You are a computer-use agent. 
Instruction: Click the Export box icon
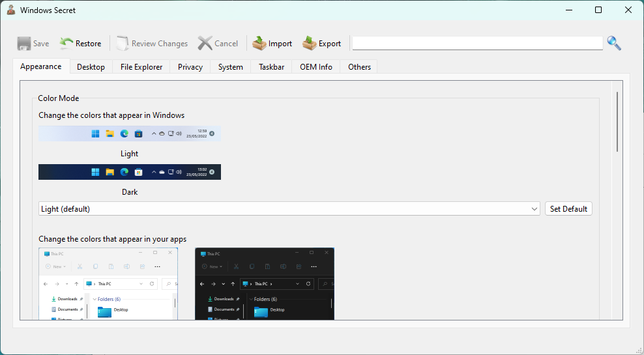310,44
